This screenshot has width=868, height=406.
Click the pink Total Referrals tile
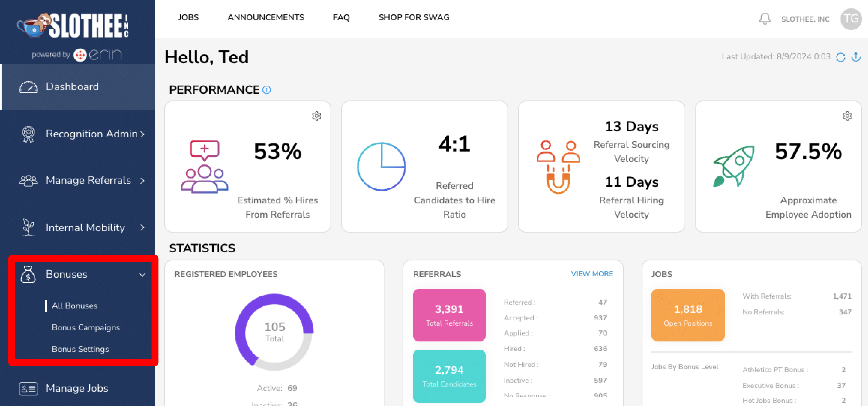[x=449, y=315]
